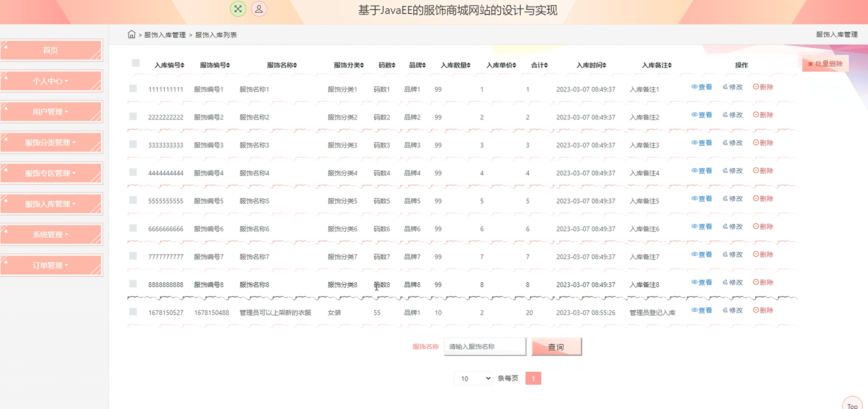Open the user profile icon in header
This screenshot has height=409, width=868.
(x=259, y=9)
